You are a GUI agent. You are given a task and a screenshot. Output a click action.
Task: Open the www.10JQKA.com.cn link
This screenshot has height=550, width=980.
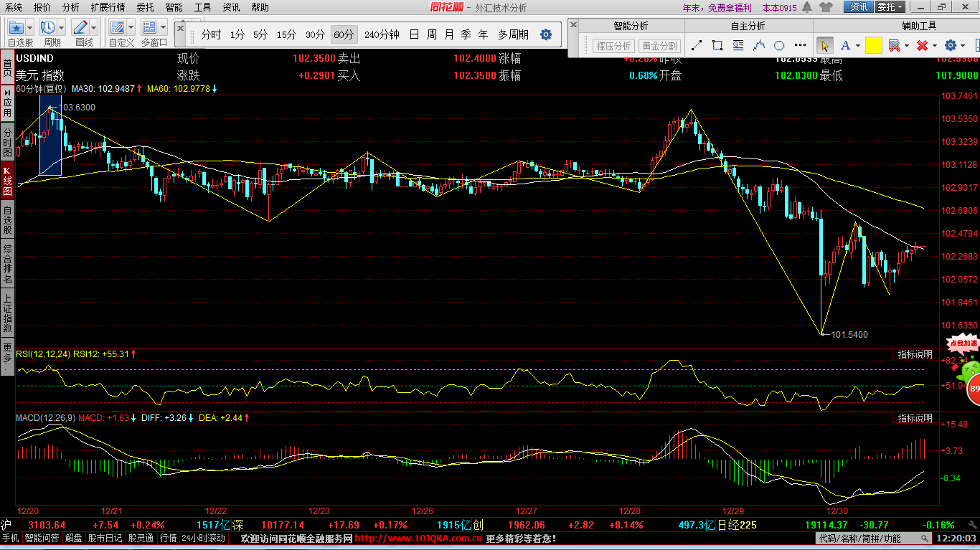coord(418,538)
